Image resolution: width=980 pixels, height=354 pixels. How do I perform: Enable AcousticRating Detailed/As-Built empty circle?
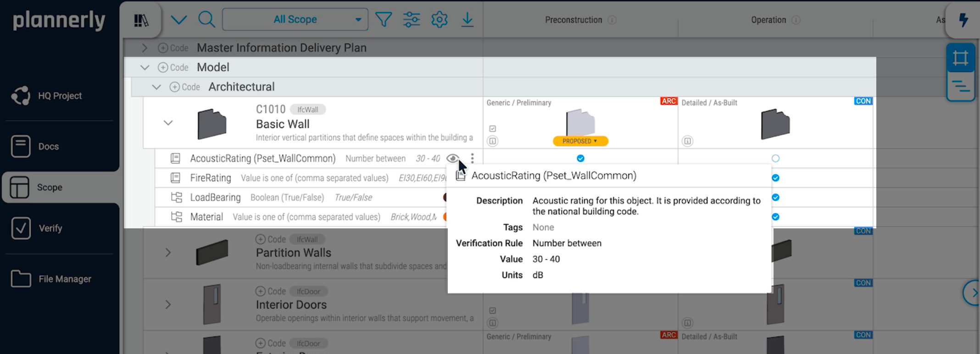click(775, 158)
